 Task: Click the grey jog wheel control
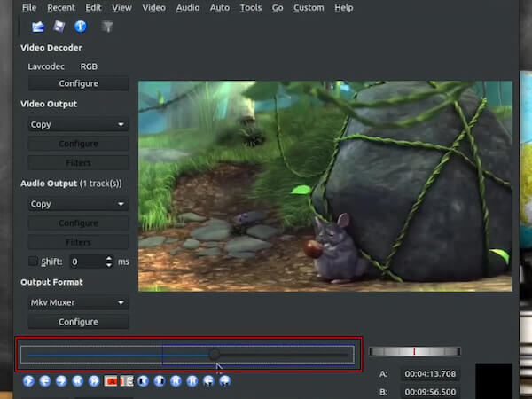pos(415,351)
